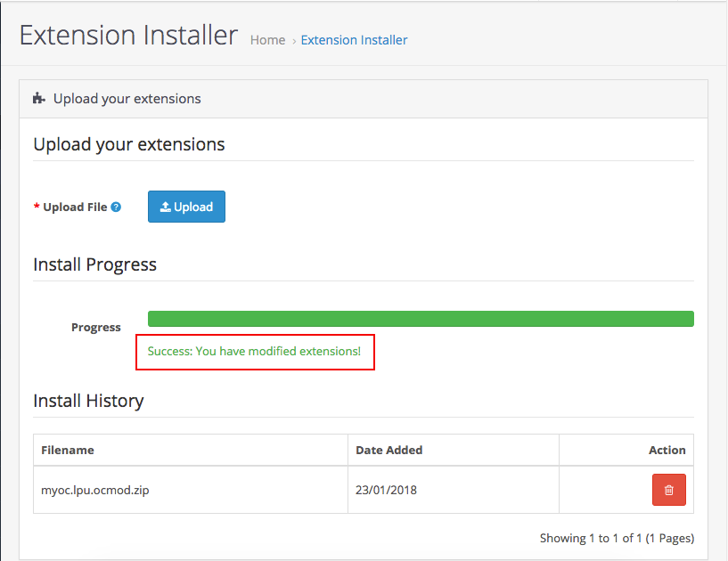Go to Home breadcrumb link
Screen dimensions: 728x561
[x=267, y=40]
